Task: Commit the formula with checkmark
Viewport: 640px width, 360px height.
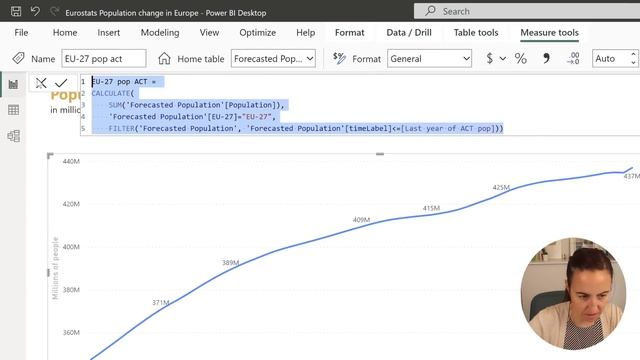Action: (x=61, y=83)
